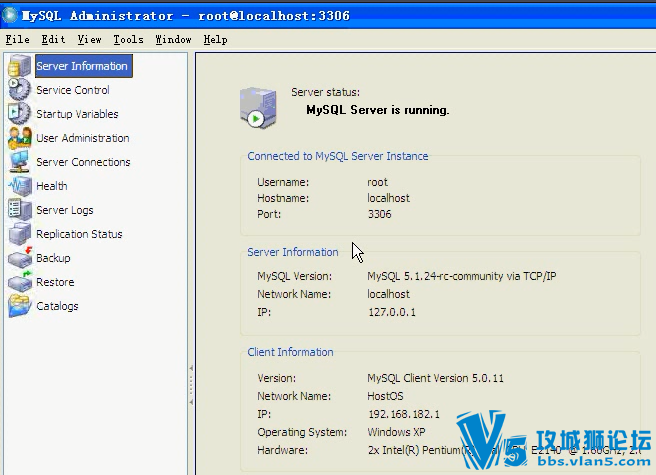Click the Server Logs icon
656x475 pixels.
(x=19, y=210)
